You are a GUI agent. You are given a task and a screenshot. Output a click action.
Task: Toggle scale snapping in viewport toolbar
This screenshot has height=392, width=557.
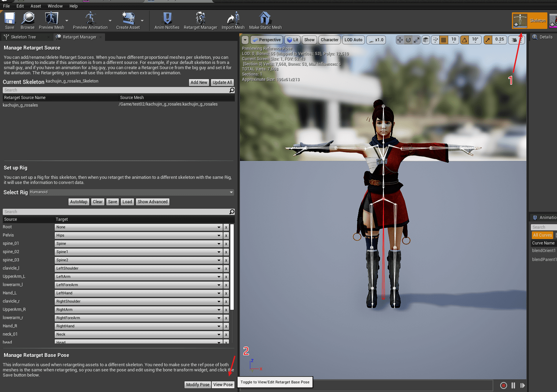pos(488,40)
